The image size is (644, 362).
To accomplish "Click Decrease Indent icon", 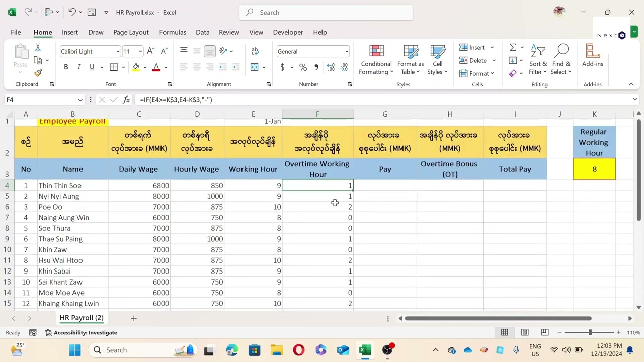I will point(223,67).
